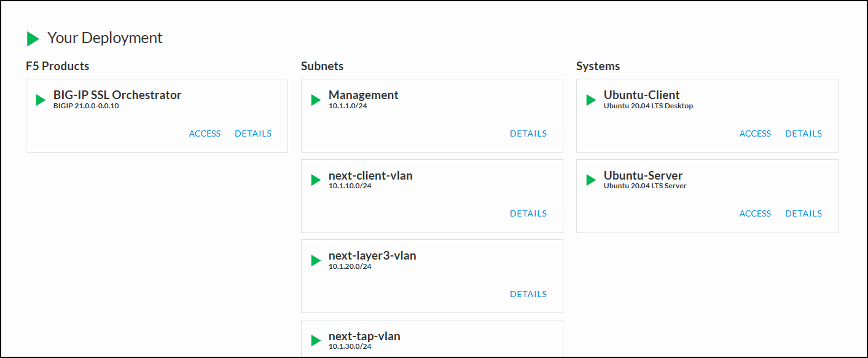Click the green status icon for next-layer3-vlan

point(316,260)
